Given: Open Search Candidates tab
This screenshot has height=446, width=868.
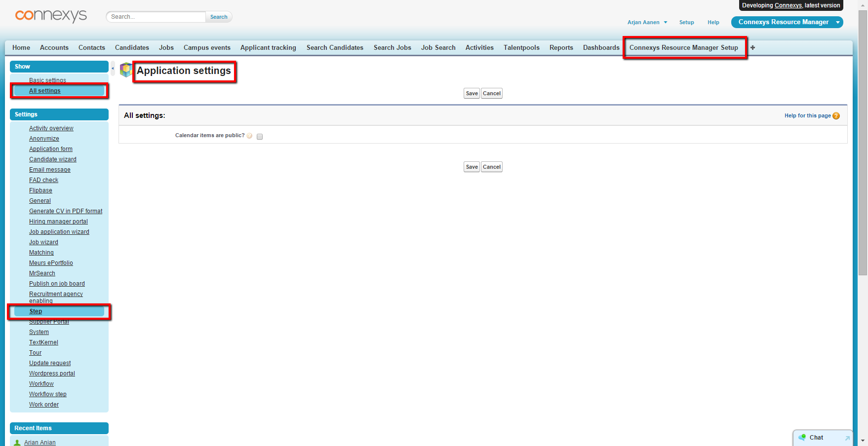Looking at the screenshot, I should (x=335, y=48).
